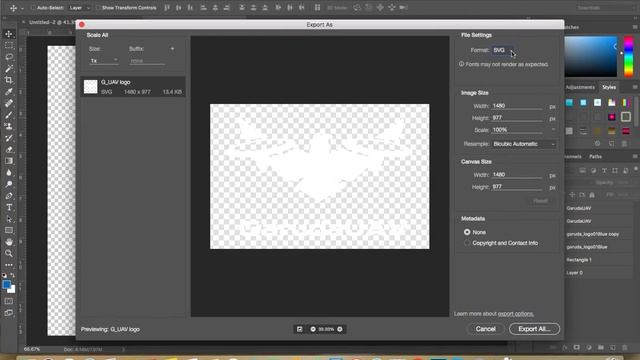
Task: Click the Reset canvas size button
Action: (540, 201)
